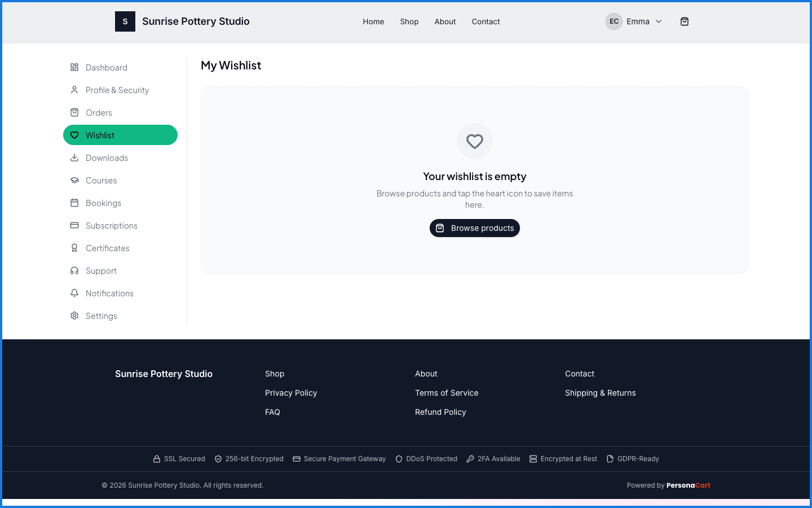This screenshot has width=812, height=508.
Task: Click the Wishlist heart icon in sidebar
Action: pos(74,135)
